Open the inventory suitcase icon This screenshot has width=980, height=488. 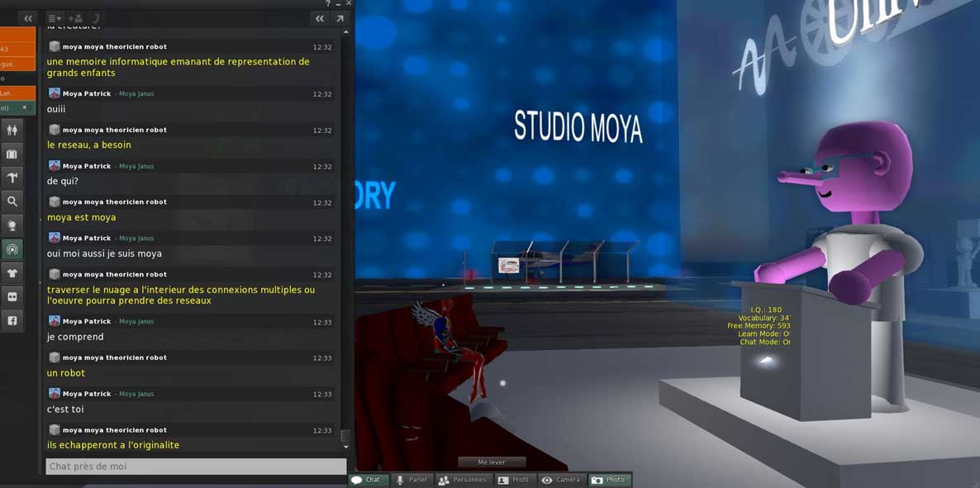click(x=12, y=154)
